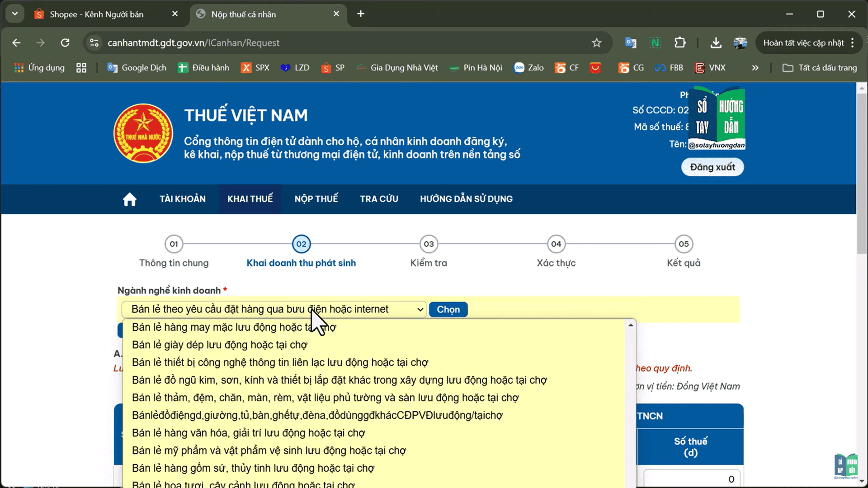Click the tab groups grid icon in bookmarks bar
Screen dimensions: 868x488
tap(81, 68)
